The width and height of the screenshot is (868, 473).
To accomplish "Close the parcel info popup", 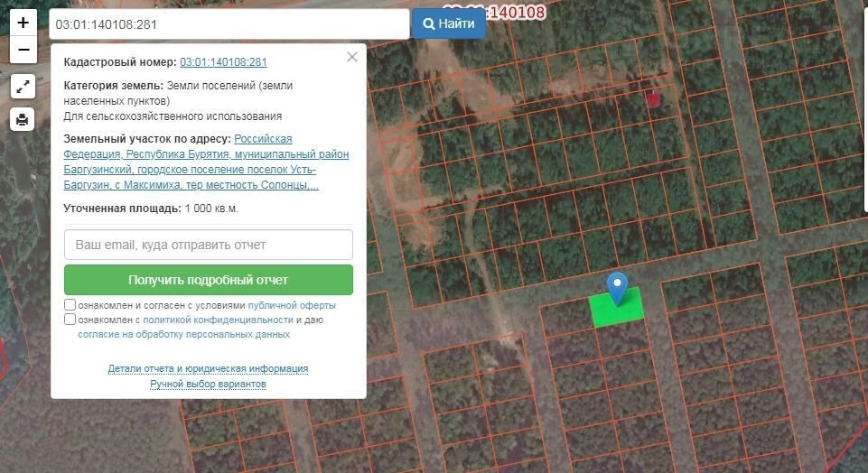I will click(352, 57).
